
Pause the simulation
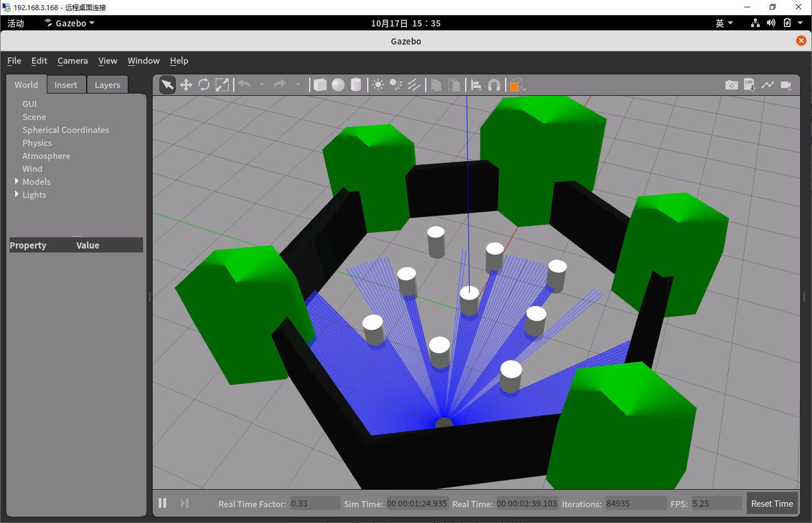point(163,503)
